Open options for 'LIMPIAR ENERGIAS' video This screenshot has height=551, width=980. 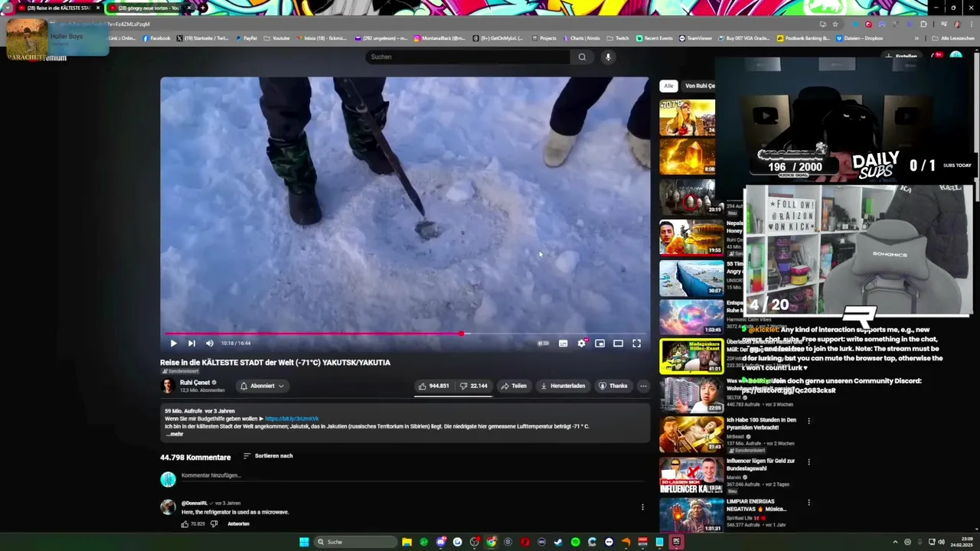coord(808,503)
